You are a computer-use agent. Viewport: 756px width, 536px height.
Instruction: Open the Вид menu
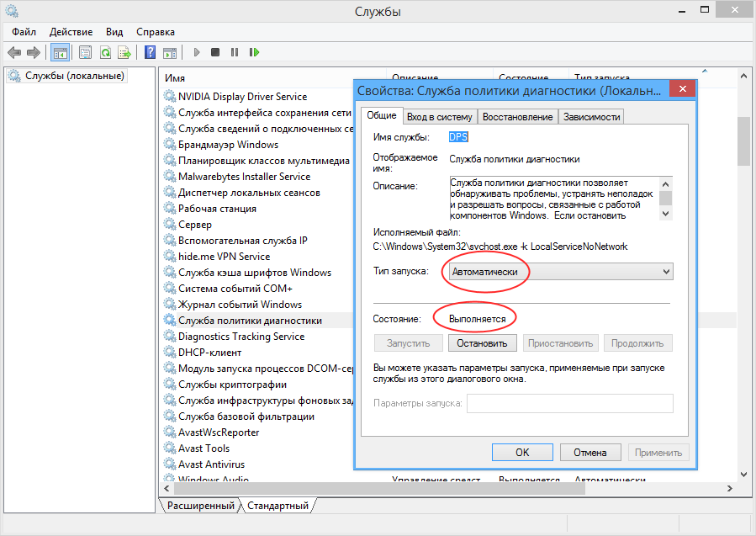point(114,32)
